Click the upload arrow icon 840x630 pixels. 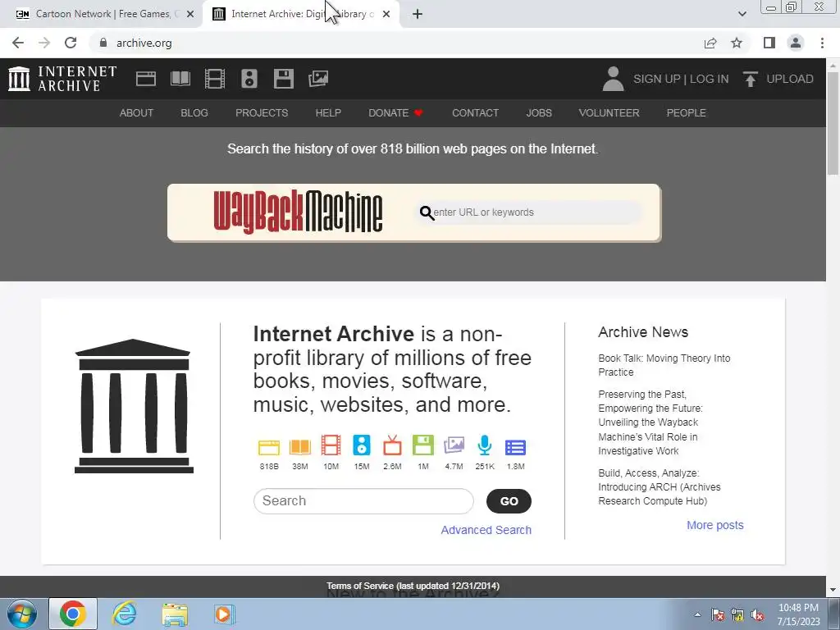(750, 79)
